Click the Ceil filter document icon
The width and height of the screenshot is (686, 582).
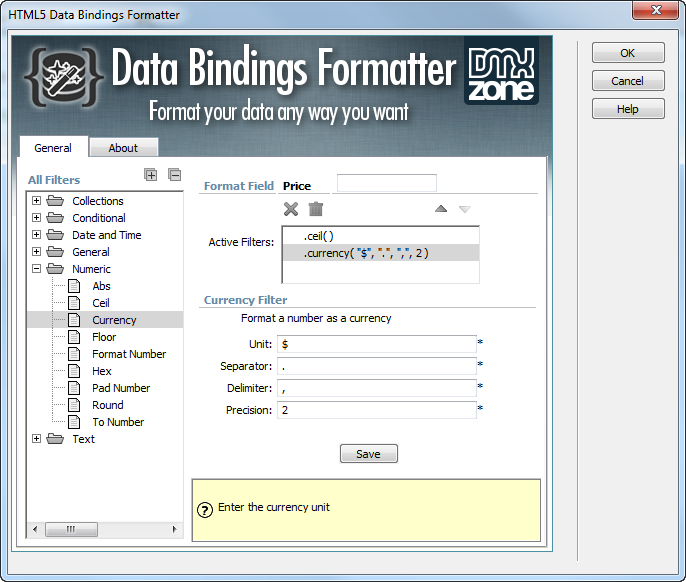click(x=74, y=303)
